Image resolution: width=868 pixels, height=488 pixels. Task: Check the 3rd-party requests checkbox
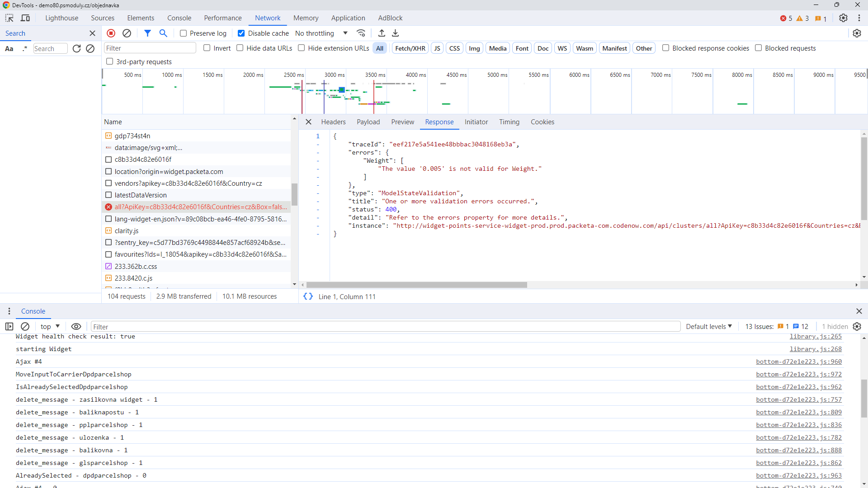(x=109, y=61)
